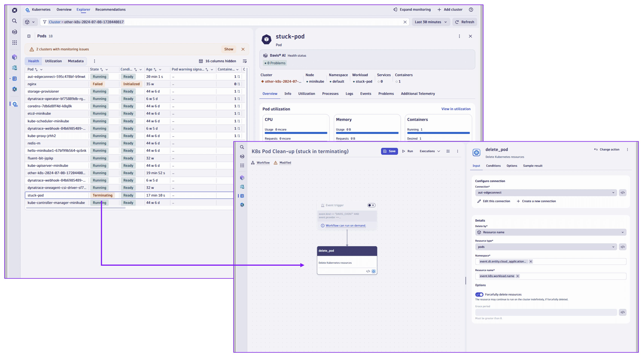This screenshot has height=357, width=644.
Task: Open State column dropdown chevron
Action: [x=107, y=69]
